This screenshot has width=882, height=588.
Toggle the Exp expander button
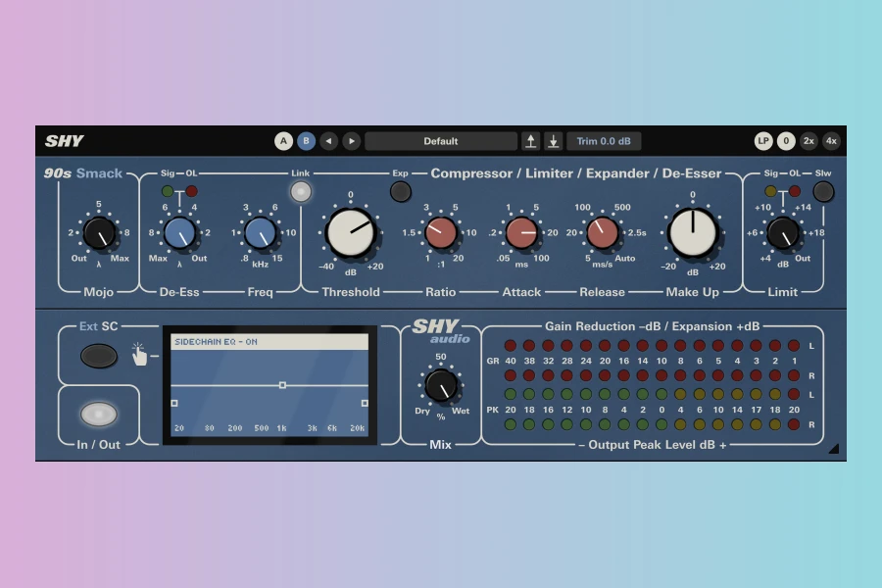pos(401,192)
